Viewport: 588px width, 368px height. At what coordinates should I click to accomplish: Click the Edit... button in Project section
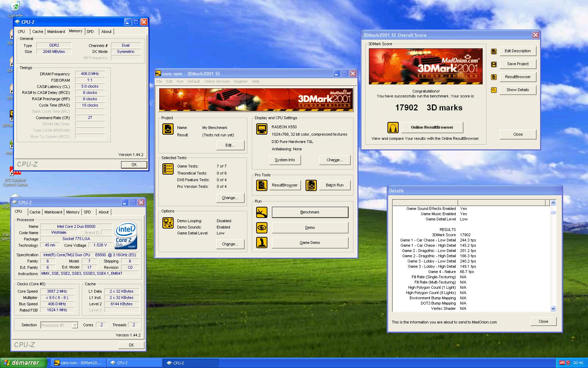click(230, 145)
